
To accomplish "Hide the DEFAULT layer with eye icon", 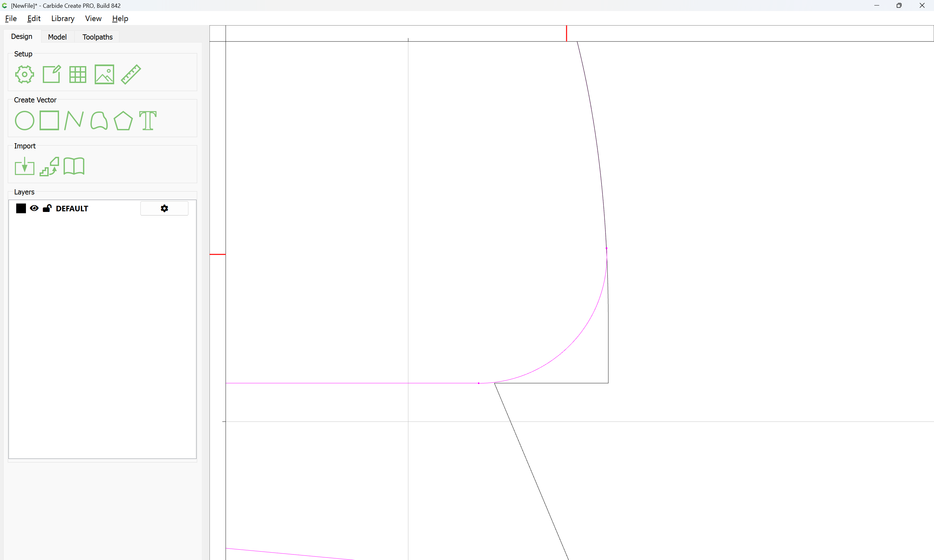I will coord(34,208).
